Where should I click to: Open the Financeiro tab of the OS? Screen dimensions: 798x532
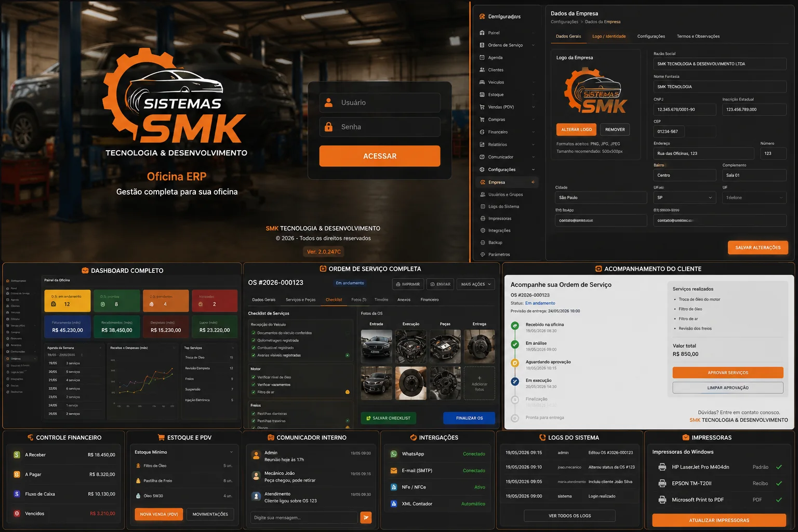(430, 300)
